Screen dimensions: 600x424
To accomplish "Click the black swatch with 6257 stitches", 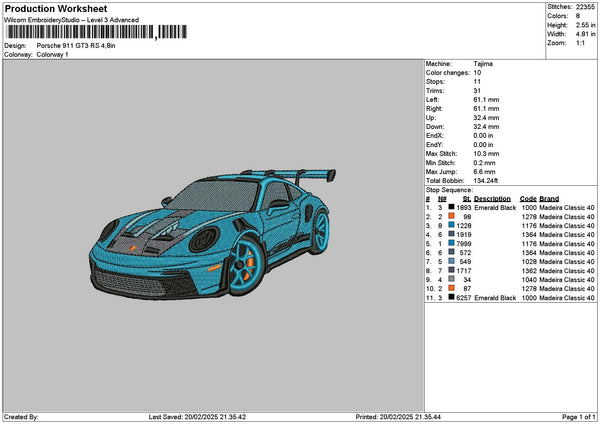I will click(x=452, y=297).
